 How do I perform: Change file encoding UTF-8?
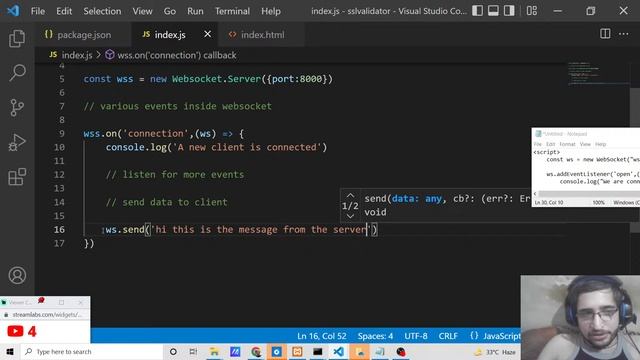point(416,336)
